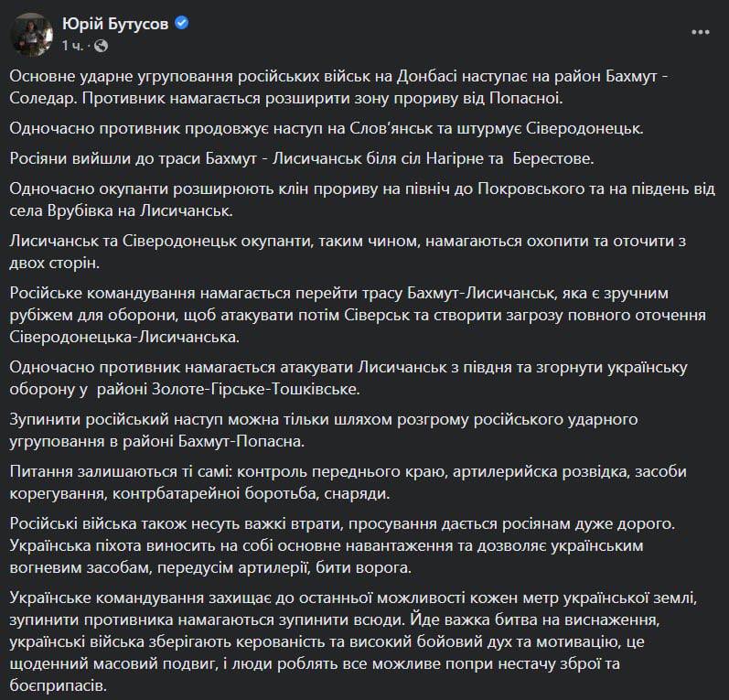729x700 pixels.
Task: Click the blue verified badge
Action: point(182,24)
